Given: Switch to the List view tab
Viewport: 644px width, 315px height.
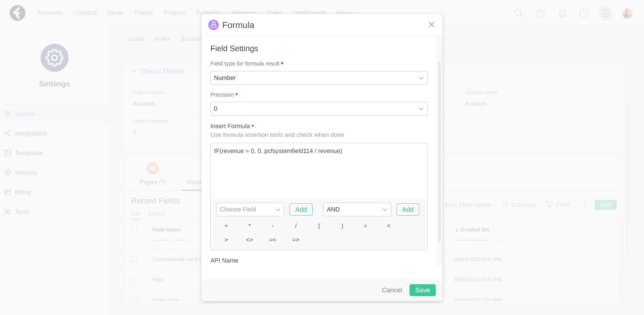Looking at the screenshot, I should coord(136,213).
